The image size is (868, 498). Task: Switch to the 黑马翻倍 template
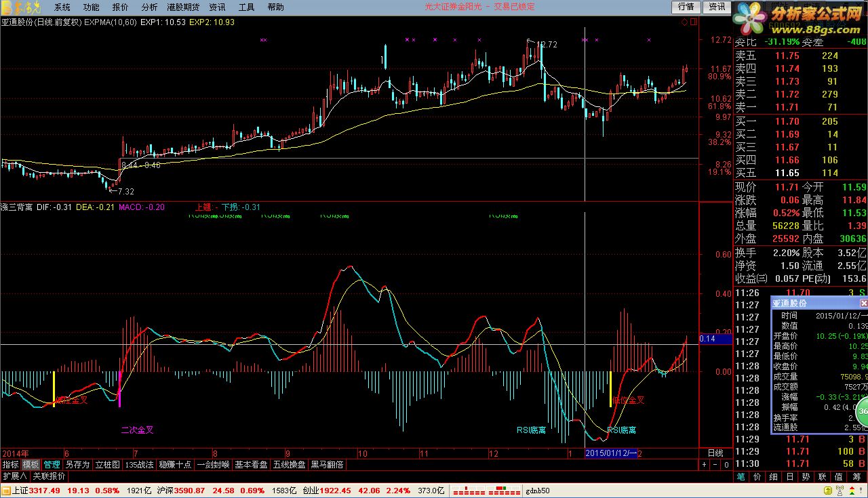click(328, 465)
